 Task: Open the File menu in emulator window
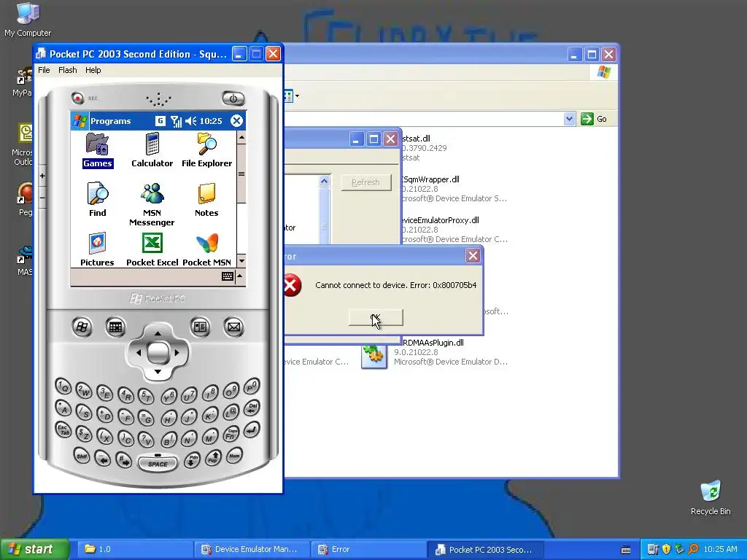(44, 70)
